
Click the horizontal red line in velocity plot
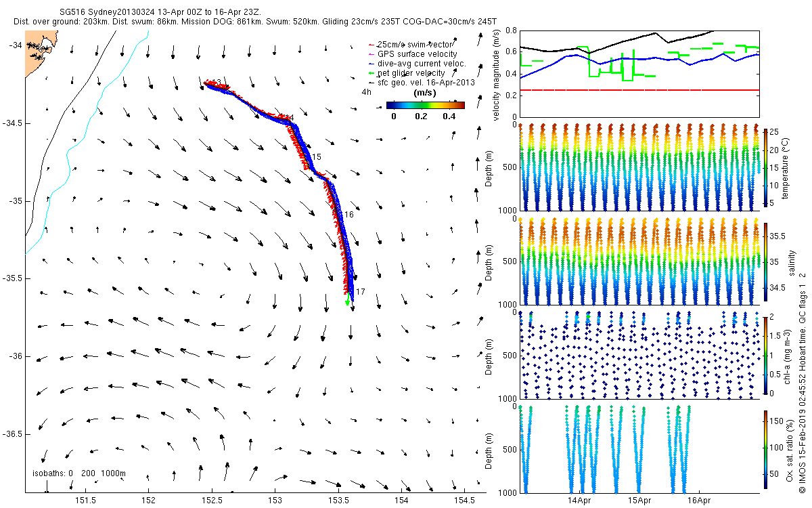click(x=639, y=90)
